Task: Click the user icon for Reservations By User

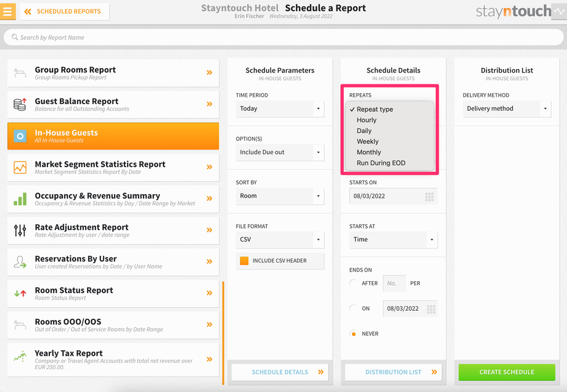Action: (20, 262)
